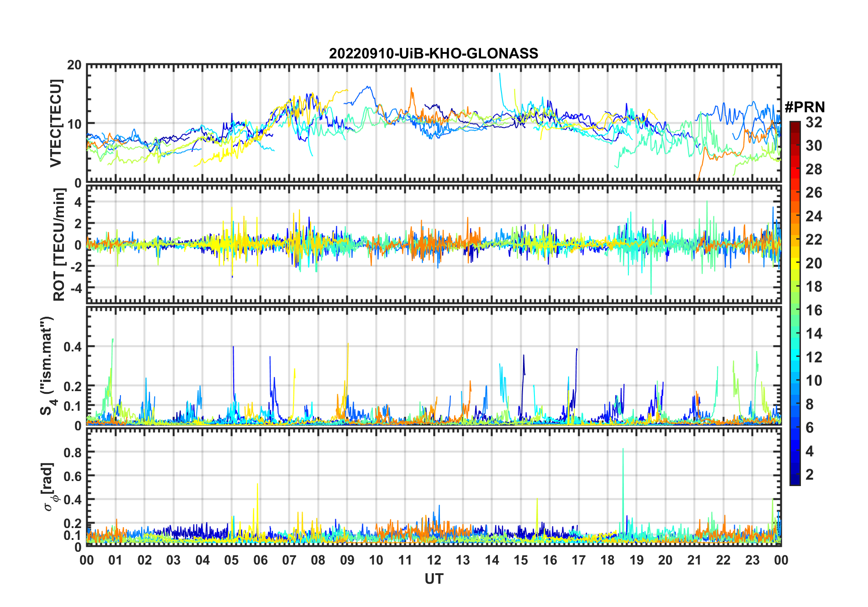Image resolution: width=868 pixels, height=607 pixels.
Task: Click VTEC y-axis tick label 10
Action: point(74,124)
